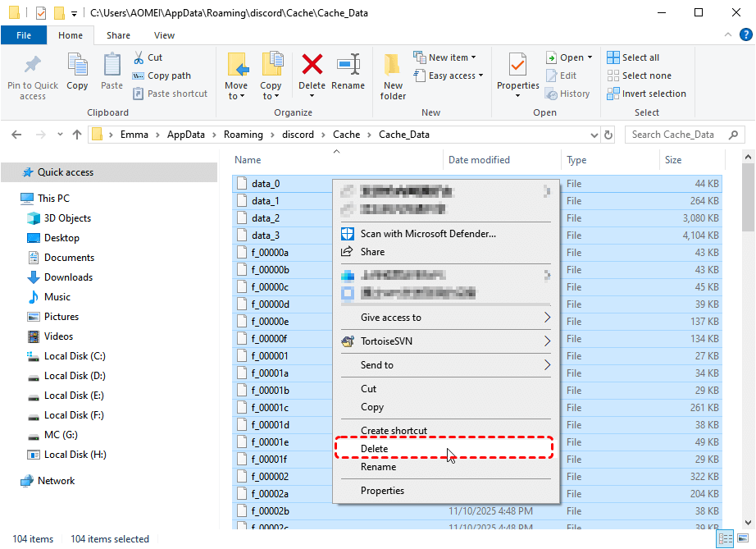Viewport: 756px width, 549px height.
Task: Click the red Delete icon in ribbon
Action: (x=312, y=66)
